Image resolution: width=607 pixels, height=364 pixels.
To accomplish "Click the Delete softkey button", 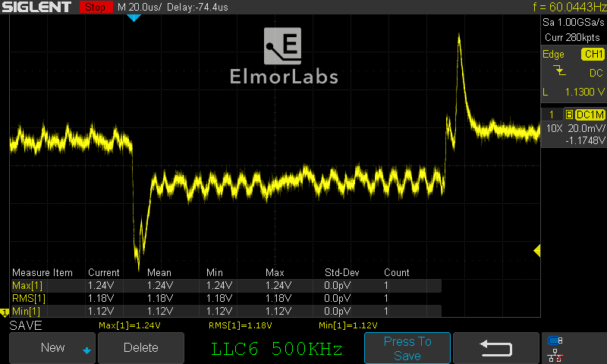I will (141, 348).
